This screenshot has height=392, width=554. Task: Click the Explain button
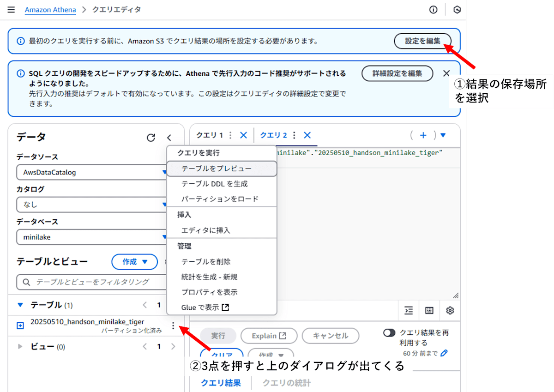pos(269,336)
